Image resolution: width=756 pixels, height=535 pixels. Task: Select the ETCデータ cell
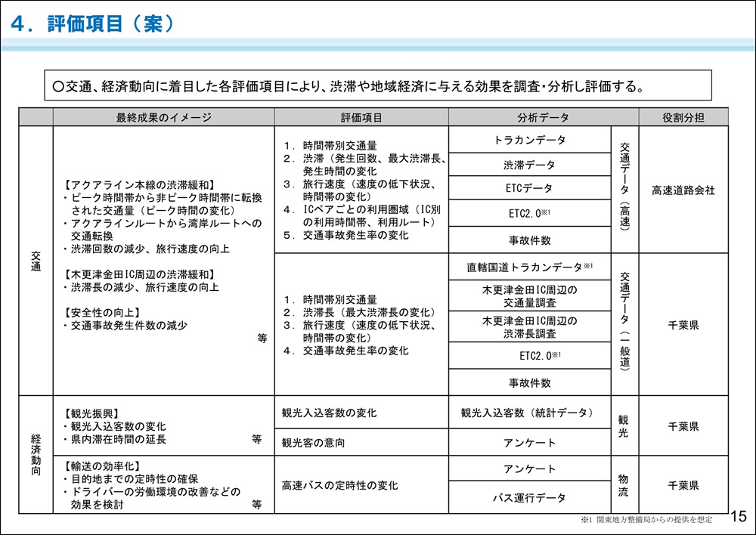pyautogui.click(x=529, y=188)
